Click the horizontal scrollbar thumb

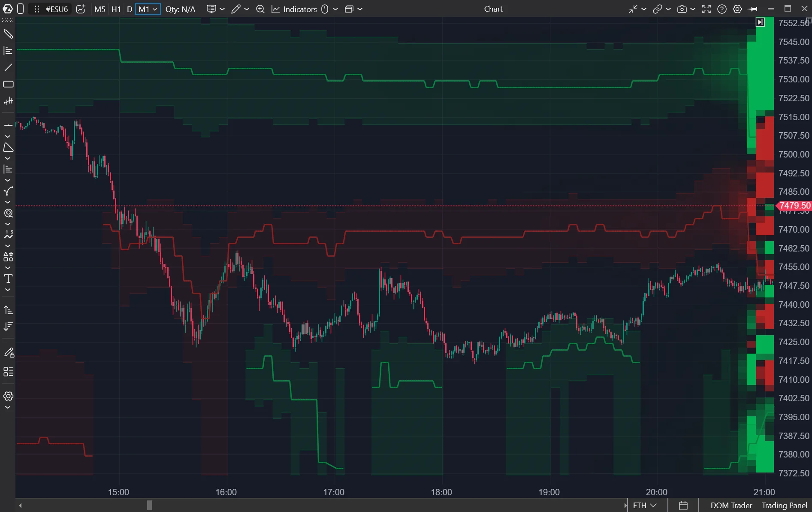point(150,505)
